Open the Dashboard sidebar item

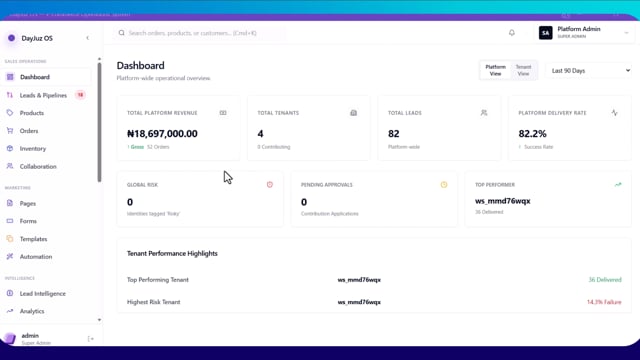coord(46,77)
